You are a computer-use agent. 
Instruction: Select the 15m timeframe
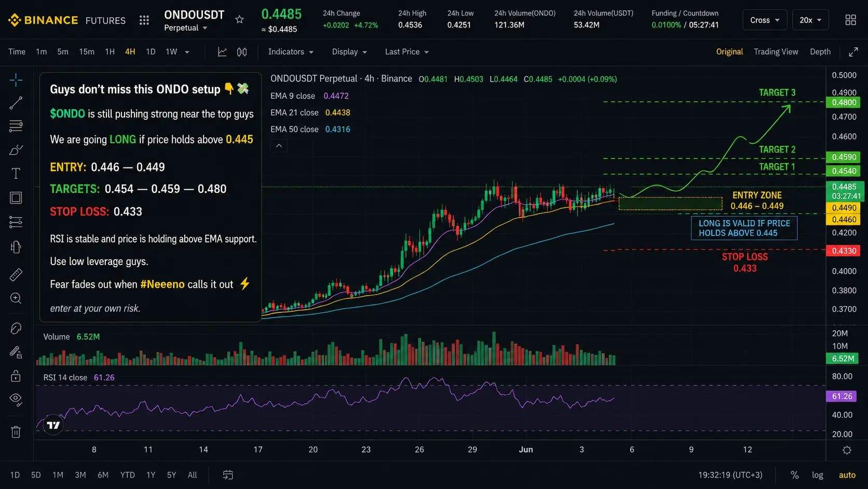coord(87,52)
